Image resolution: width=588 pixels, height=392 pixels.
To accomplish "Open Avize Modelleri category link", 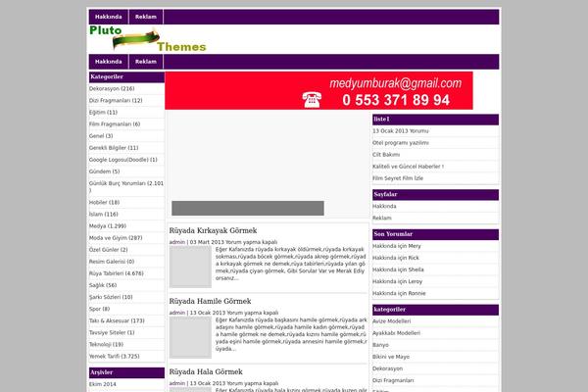I will pyautogui.click(x=391, y=321).
